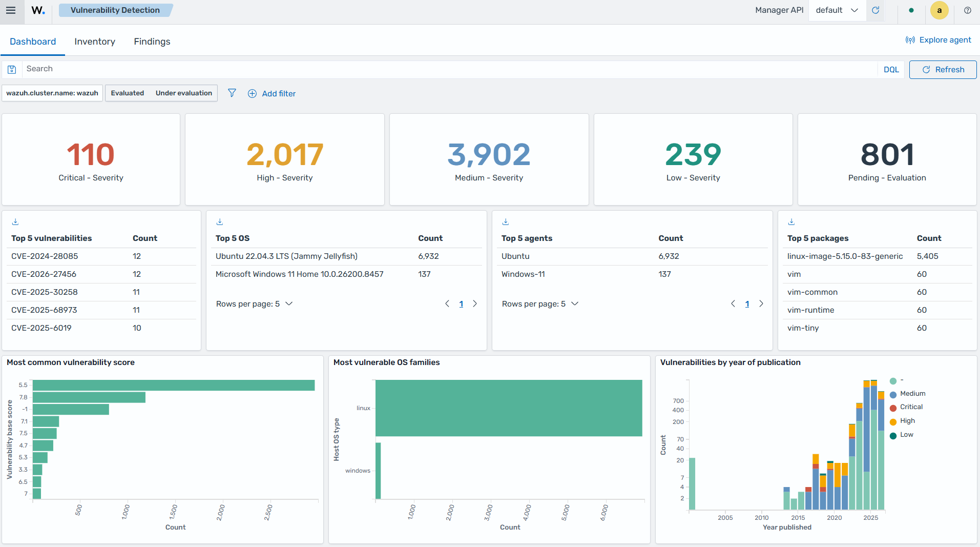Viewport: 980px width, 547px height.
Task: Click Microsoft Windows 11 Home OS row
Action: click(x=346, y=274)
